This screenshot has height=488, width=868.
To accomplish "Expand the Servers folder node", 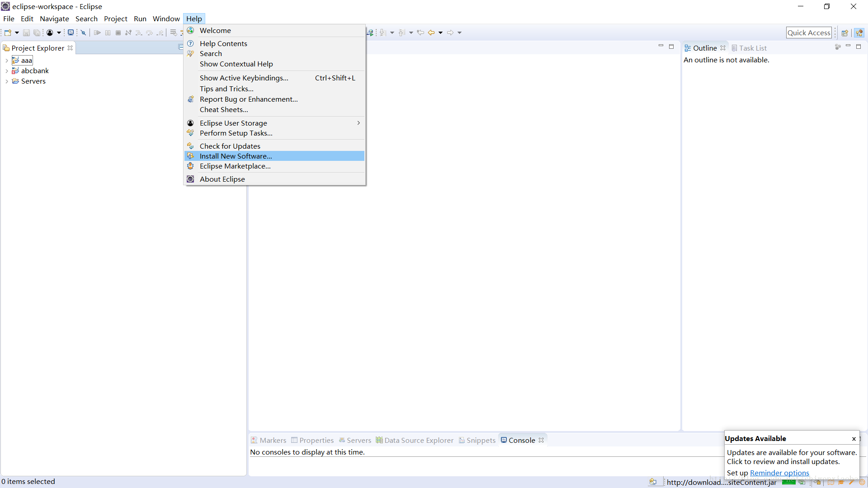I will point(7,81).
